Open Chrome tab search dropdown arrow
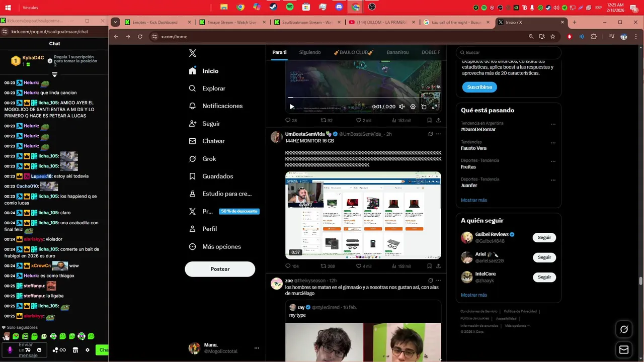644x362 pixels. coord(116,22)
